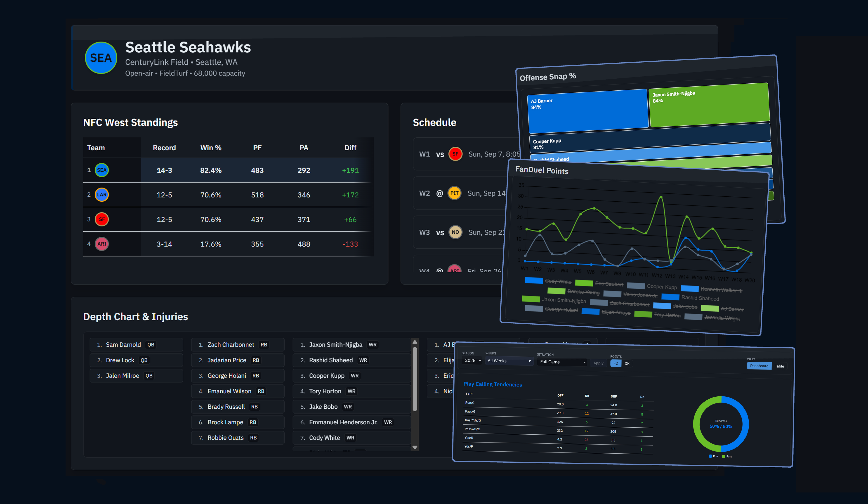868x504 pixels.
Task: Select Sam Darnold QB in depth chart
Action: coord(136,344)
